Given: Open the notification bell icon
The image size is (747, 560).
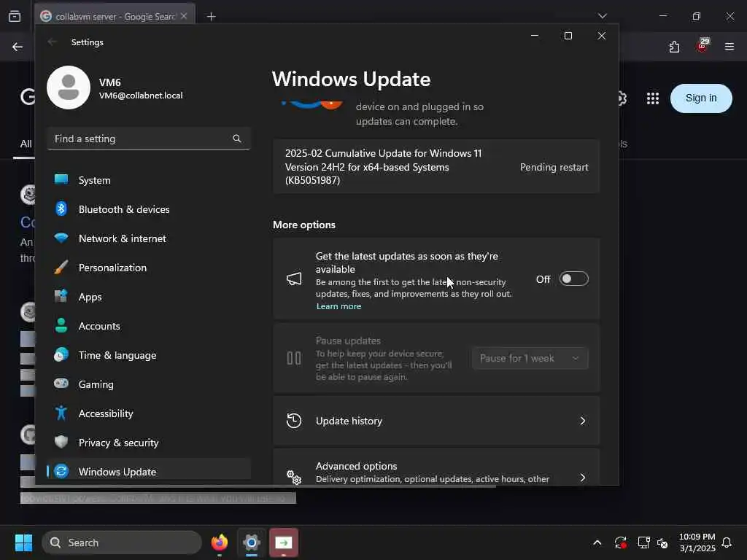Looking at the screenshot, I should [727, 542].
